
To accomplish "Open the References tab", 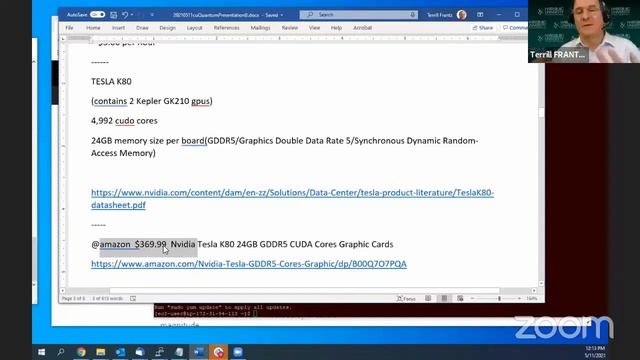I will tap(227, 28).
